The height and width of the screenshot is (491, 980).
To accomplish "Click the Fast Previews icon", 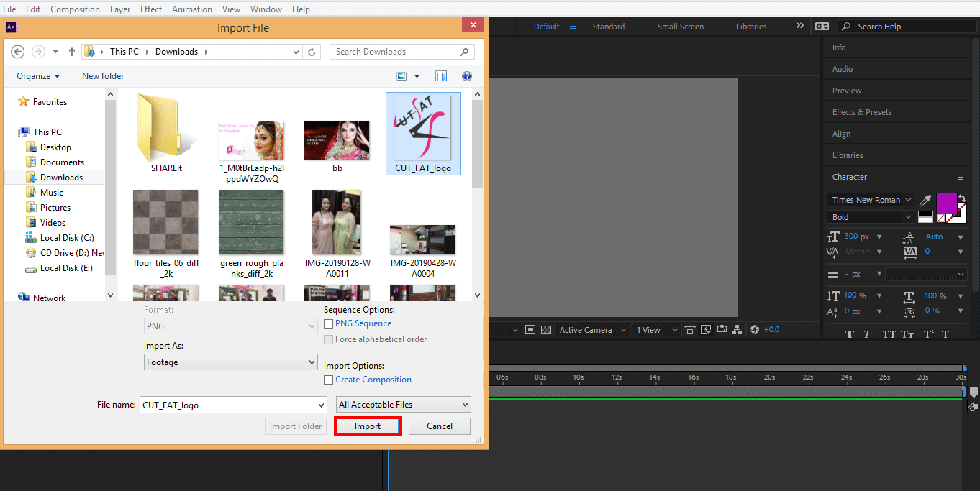I will point(706,330).
